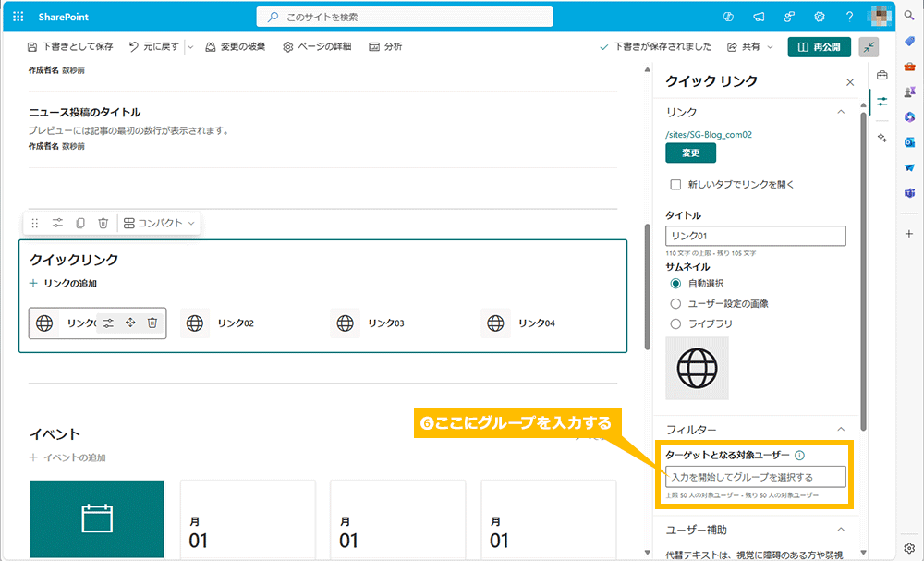This screenshot has width=924, height=561.
Task: Click the クイックリンク web part title
Action: [74, 260]
